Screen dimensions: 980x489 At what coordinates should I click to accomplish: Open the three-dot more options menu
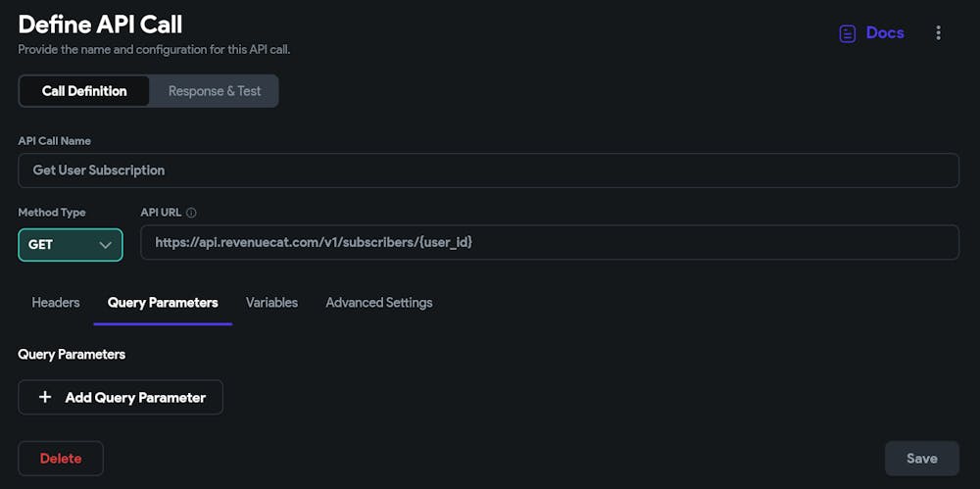[x=938, y=33]
